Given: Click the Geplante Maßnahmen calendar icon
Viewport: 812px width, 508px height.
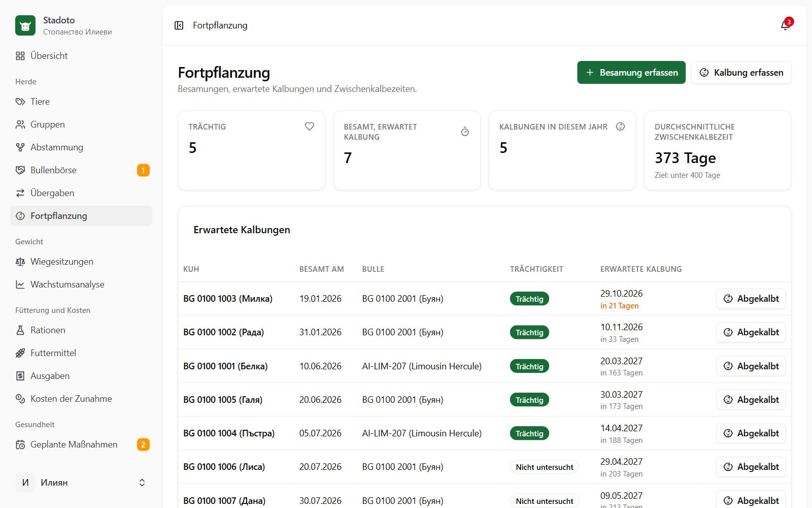Looking at the screenshot, I should [x=20, y=444].
